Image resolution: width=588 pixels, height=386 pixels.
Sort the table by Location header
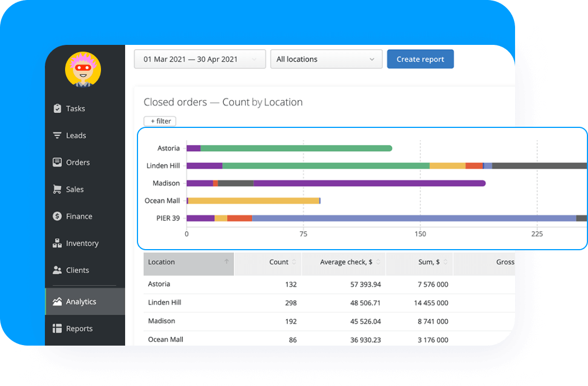pyautogui.click(x=161, y=262)
